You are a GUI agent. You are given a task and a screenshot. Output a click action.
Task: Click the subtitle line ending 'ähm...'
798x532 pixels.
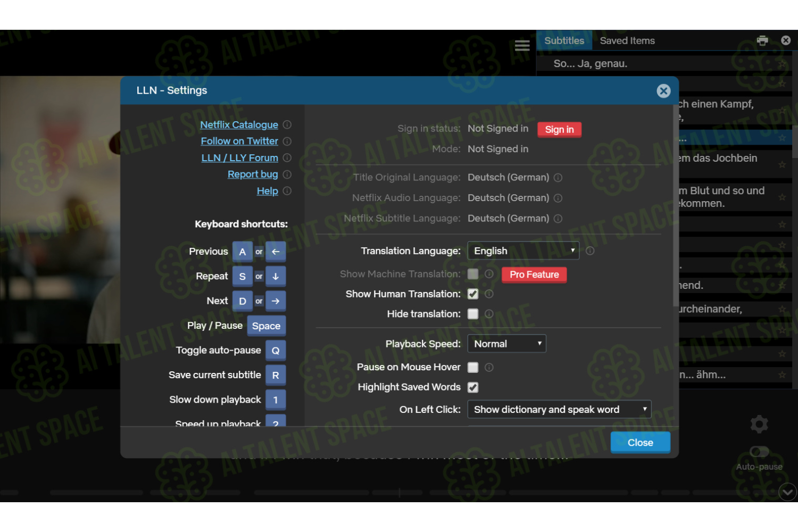pyautogui.click(x=702, y=375)
